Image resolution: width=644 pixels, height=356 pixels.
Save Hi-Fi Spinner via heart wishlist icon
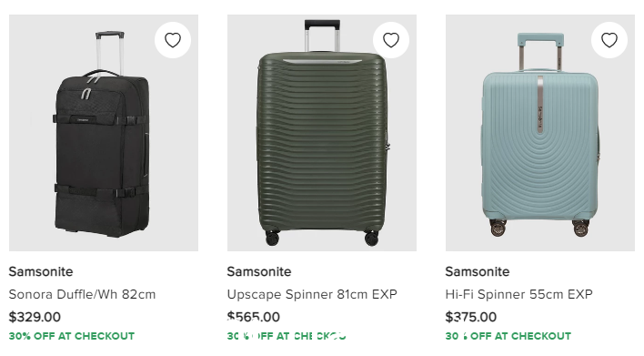(609, 40)
